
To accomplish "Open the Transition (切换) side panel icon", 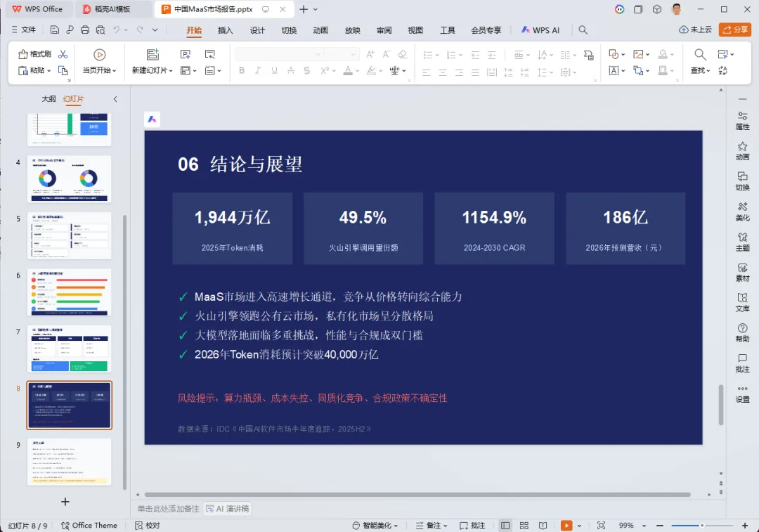I will tap(743, 181).
